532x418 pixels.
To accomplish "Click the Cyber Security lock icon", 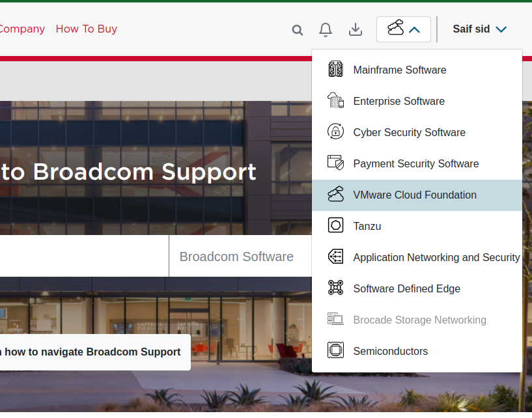I will (335, 132).
